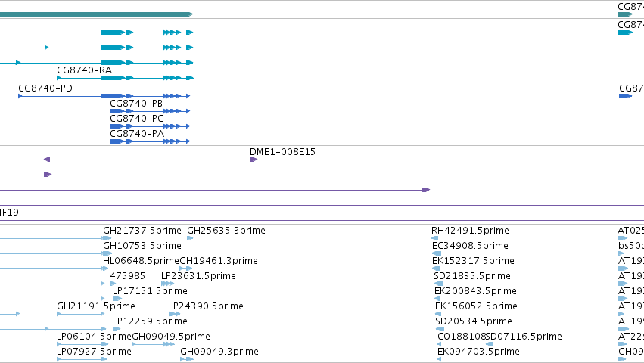Select the CG8740-RA transcript feature
This screenshot has width=644, height=363.
[125, 78]
